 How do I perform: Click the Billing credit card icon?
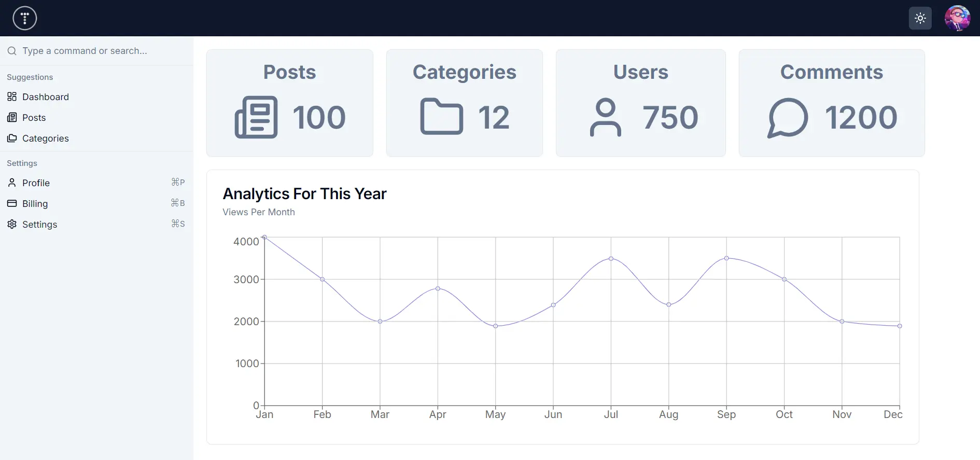click(12, 203)
